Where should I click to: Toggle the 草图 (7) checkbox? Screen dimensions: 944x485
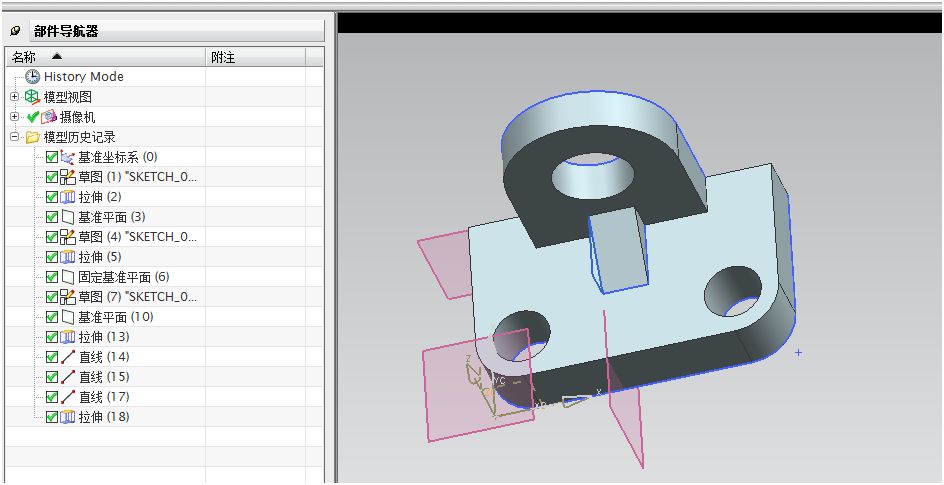(52, 297)
